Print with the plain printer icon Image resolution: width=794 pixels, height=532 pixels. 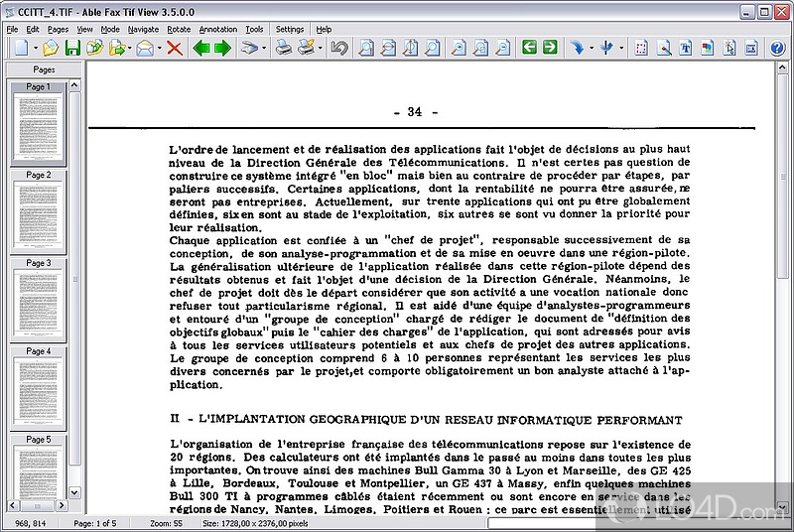click(284, 48)
